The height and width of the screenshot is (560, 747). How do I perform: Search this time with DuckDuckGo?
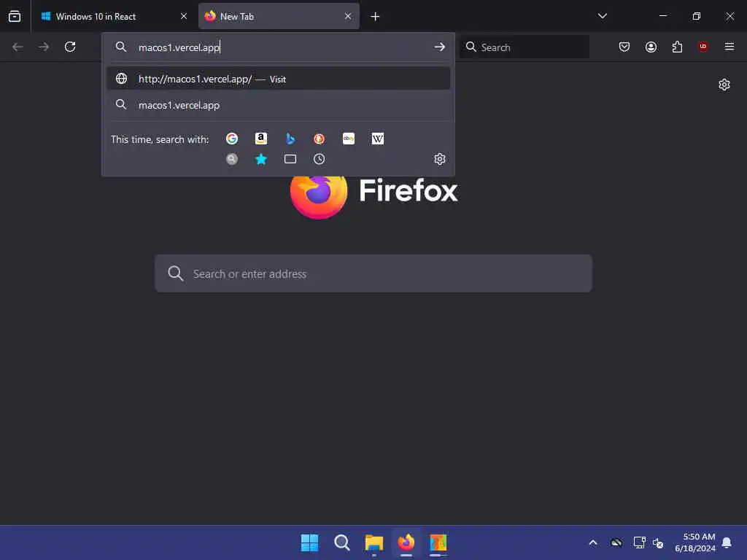[x=320, y=139]
